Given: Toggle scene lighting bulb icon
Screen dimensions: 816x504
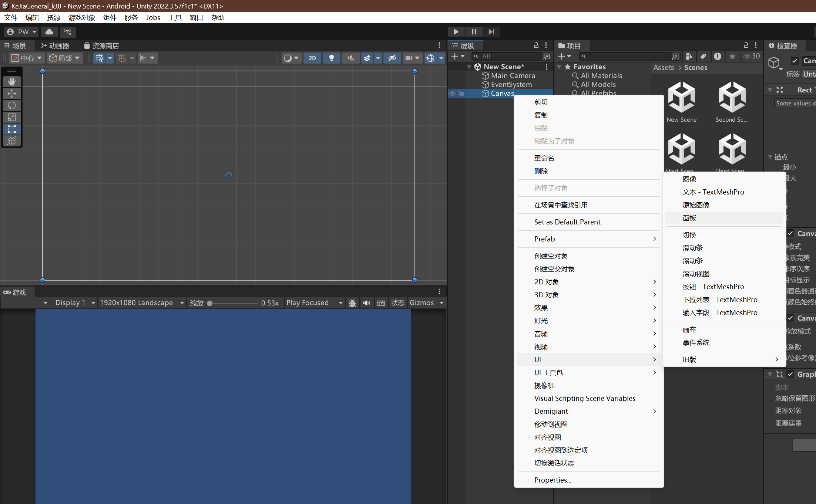Looking at the screenshot, I should click(x=331, y=58).
